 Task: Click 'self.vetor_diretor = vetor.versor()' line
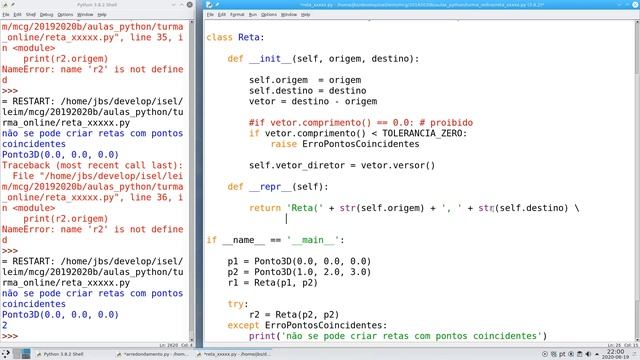tap(342, 165)
